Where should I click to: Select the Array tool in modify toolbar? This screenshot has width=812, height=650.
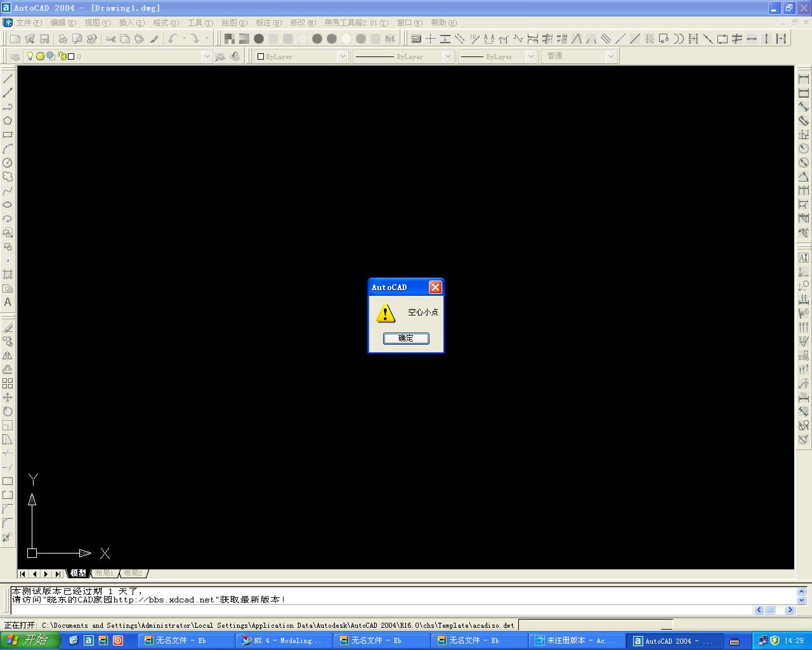pyautogui.click(x=8, y=383)
